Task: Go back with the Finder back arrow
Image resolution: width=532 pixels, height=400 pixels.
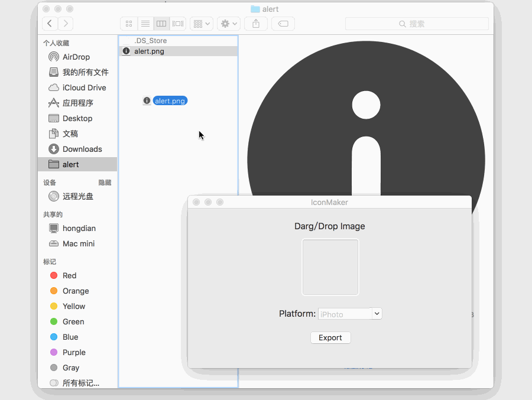Action: 50,24
